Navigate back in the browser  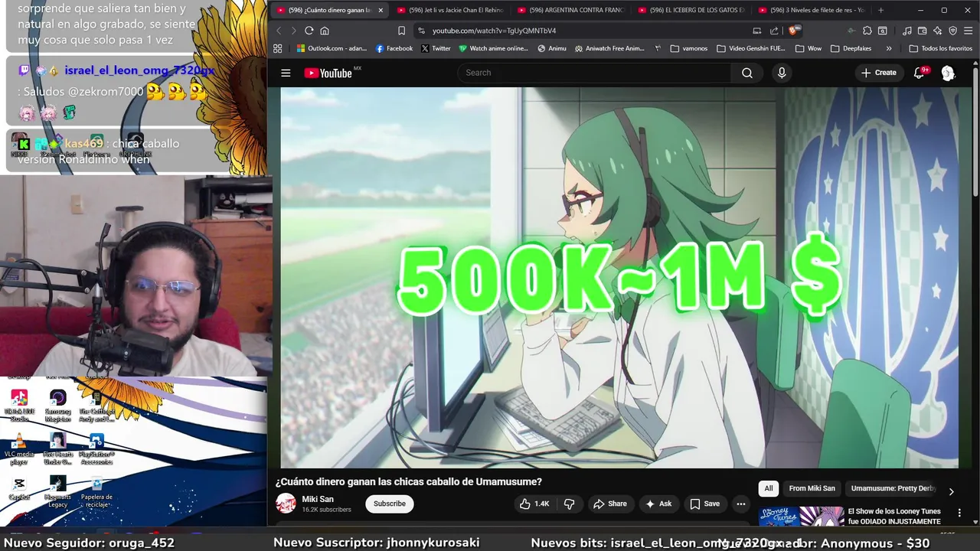[279, 31]
